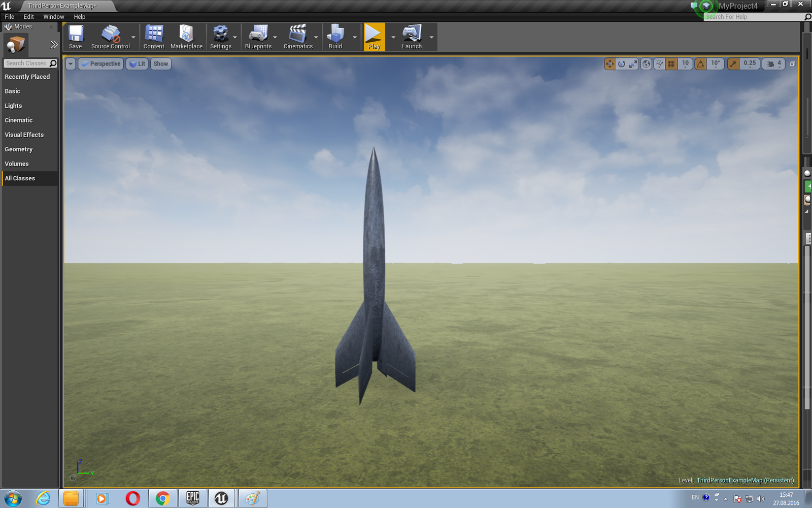Screen dimensions: 812x508
Task: Toggle scale snapping
Action: pos(733,64)
